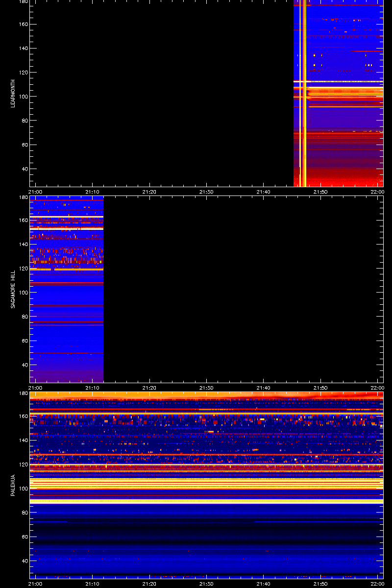The height and width of the screenshot is (588, 392).
Task: Click the 21:30 label under the Learmonth panel
Action: [x=206, y=192]
